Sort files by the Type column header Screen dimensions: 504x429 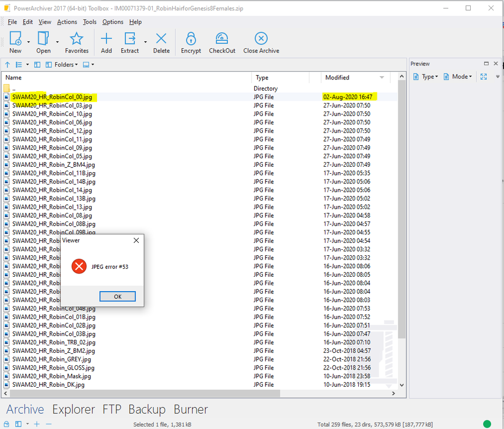(x=280, y=78)
